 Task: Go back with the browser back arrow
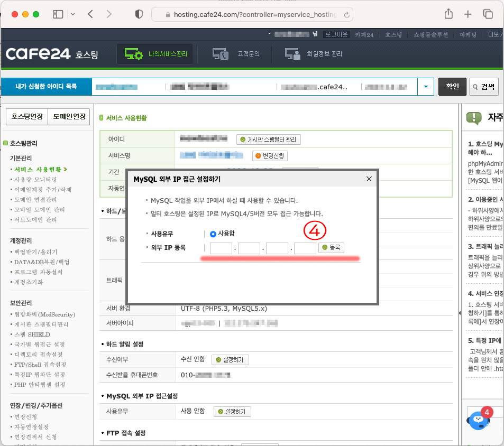click(x=90, y=14)
